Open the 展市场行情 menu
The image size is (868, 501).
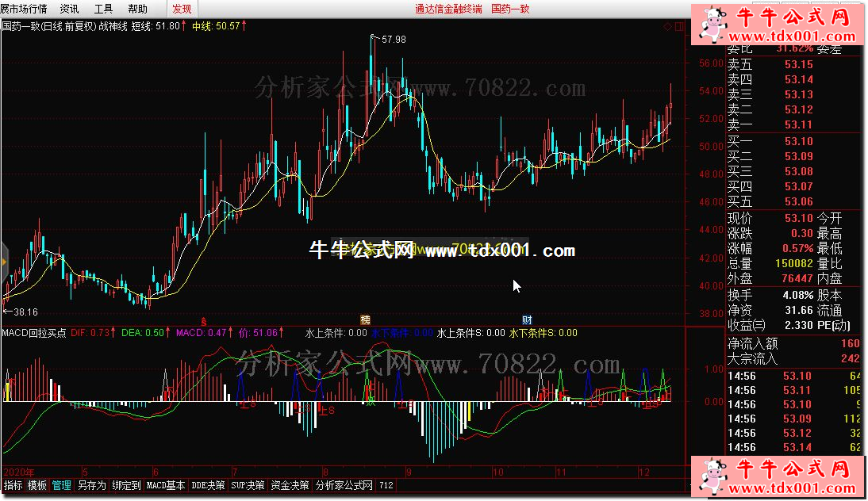coord(24,9)
